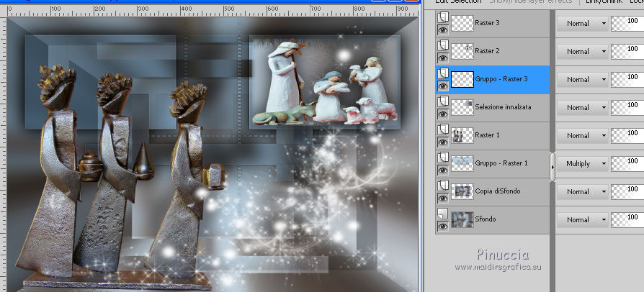Click the Raster 1 layer thumbnail

(462, 135)
